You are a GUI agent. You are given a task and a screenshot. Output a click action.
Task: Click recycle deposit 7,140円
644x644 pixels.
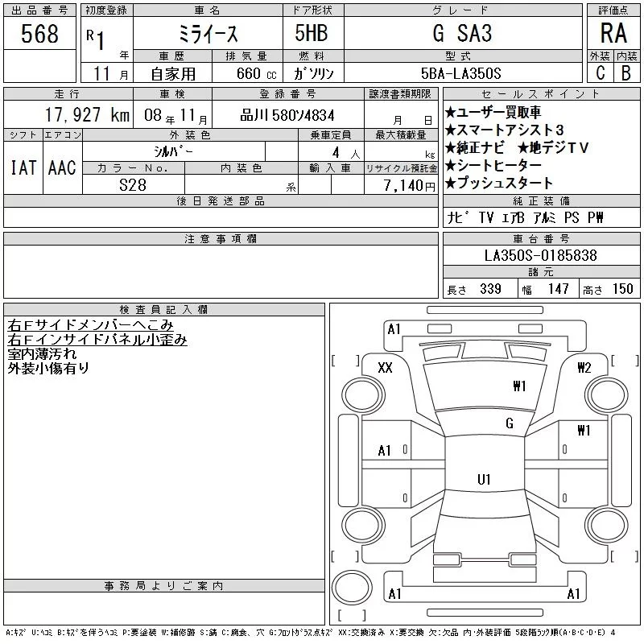tap(409, 186)
